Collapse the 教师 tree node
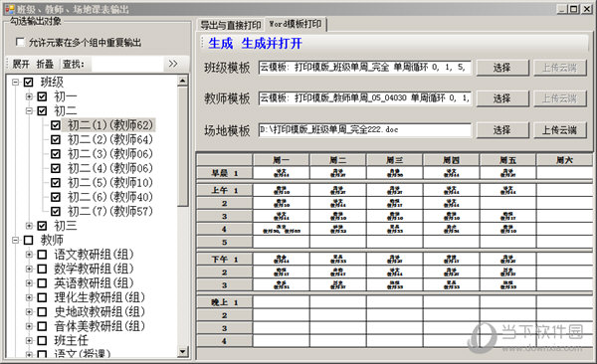 (15, 240)
